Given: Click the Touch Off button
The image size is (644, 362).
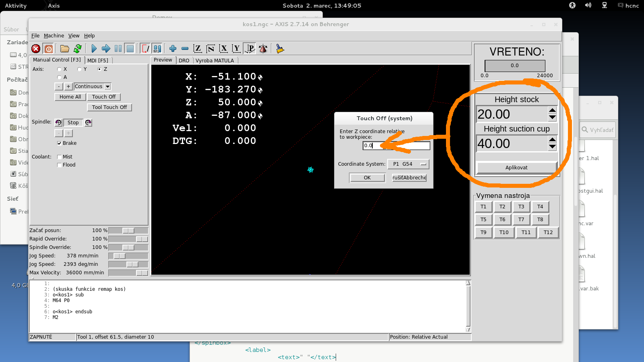Looking at the screenshot, I should click(104, 97).
